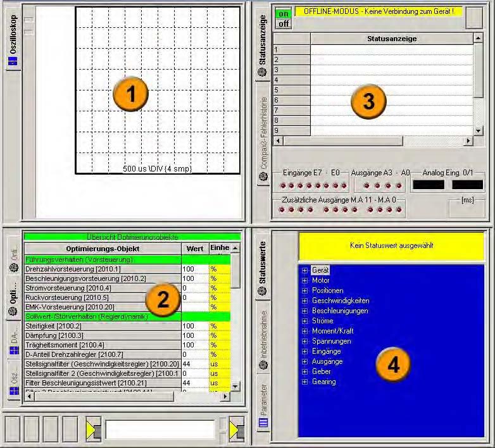The width and height of the screenshot is (495, 448).
Task: Select row 'Drehzahlvorsteuerung [2010.1]'
Action: click(x=103, y=269)
